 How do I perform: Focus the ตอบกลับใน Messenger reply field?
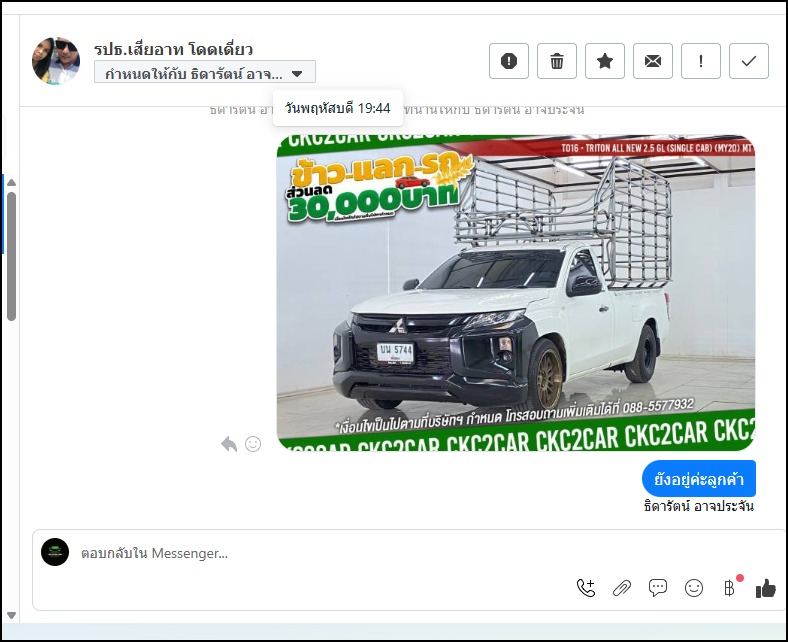point(322,553)
